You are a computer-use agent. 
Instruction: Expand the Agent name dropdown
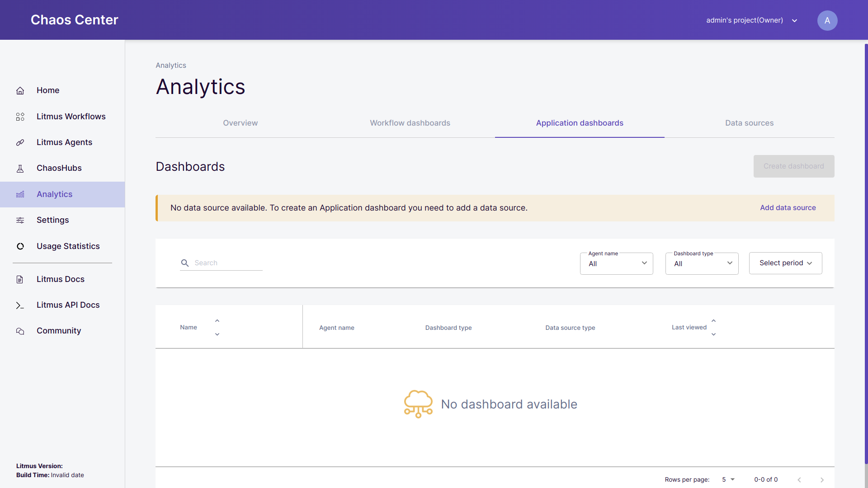pos(616,263)
